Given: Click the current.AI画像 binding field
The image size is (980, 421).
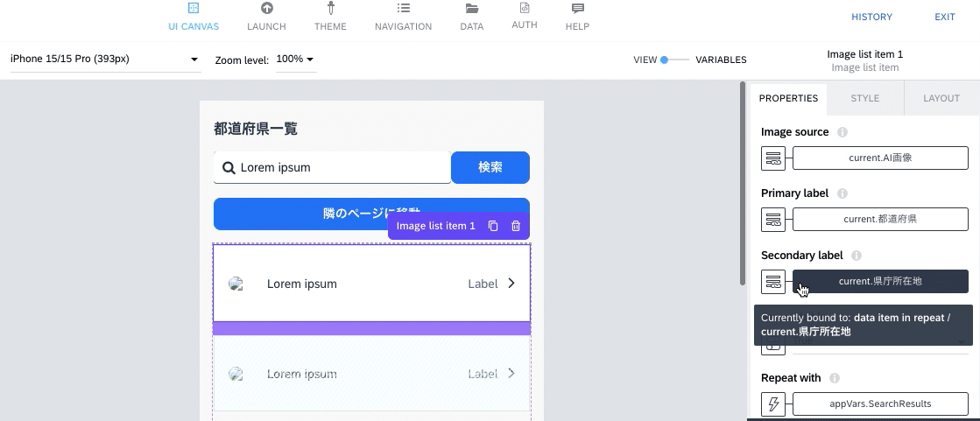Looking at the screenshot, I should (880, 158).
